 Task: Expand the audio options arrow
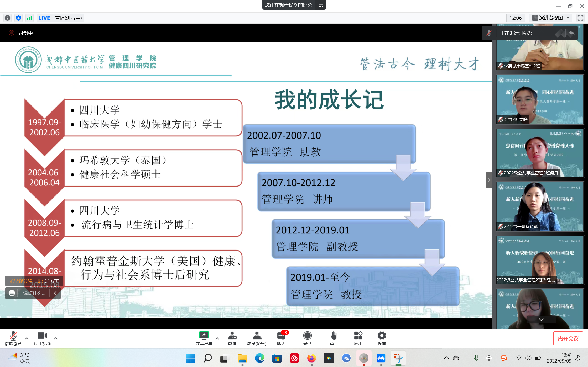coord(27,338)
